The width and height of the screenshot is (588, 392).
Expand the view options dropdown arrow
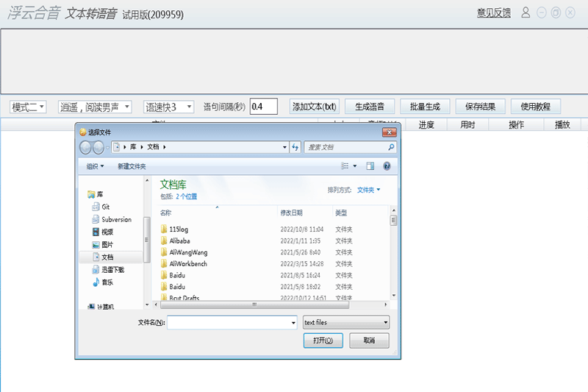point(355,165)
